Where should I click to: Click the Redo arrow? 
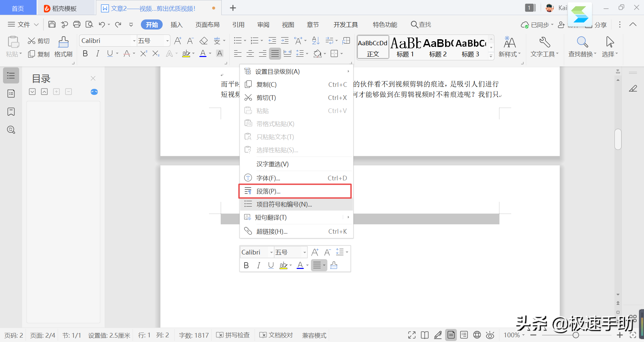point(118,24)
